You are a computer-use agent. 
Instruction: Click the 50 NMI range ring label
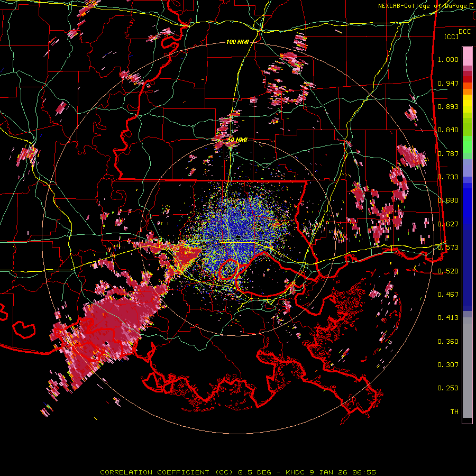(x=237, y=140)
